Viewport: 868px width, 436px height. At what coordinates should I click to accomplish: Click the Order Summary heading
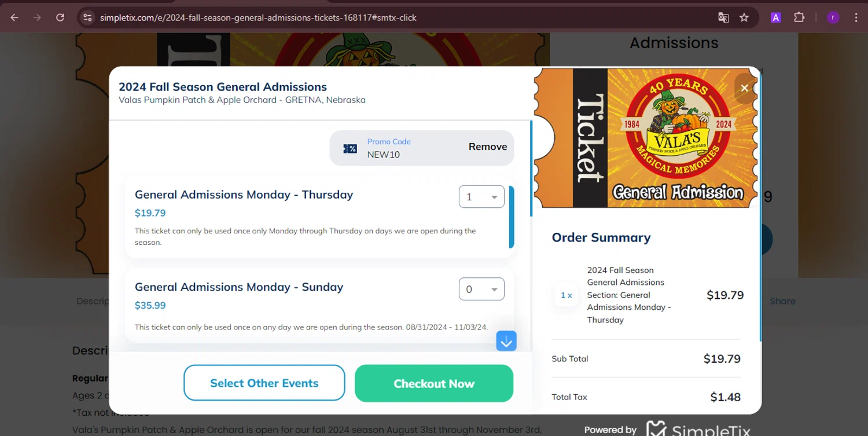click(x=601, y=237)
